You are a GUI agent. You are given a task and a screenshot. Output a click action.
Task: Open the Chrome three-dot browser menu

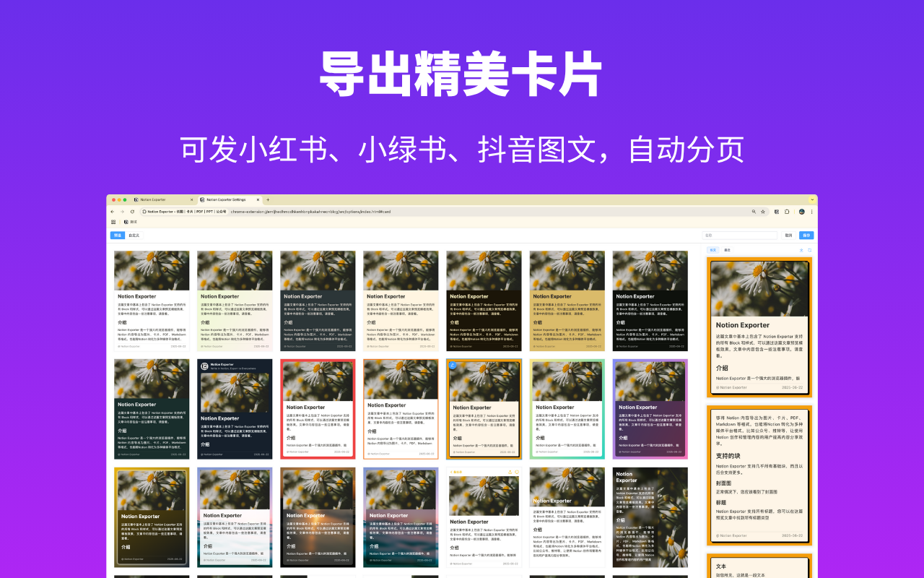[x=811, y=212]
